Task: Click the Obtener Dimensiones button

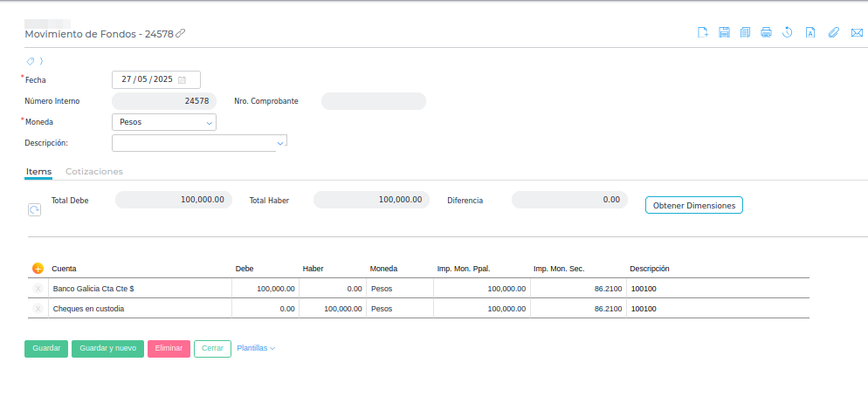Action: 693,206
